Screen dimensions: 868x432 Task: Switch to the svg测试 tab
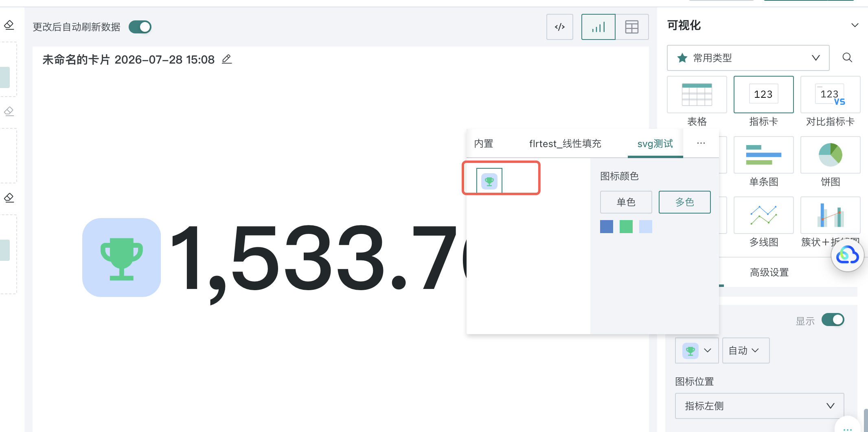point(655,143)
